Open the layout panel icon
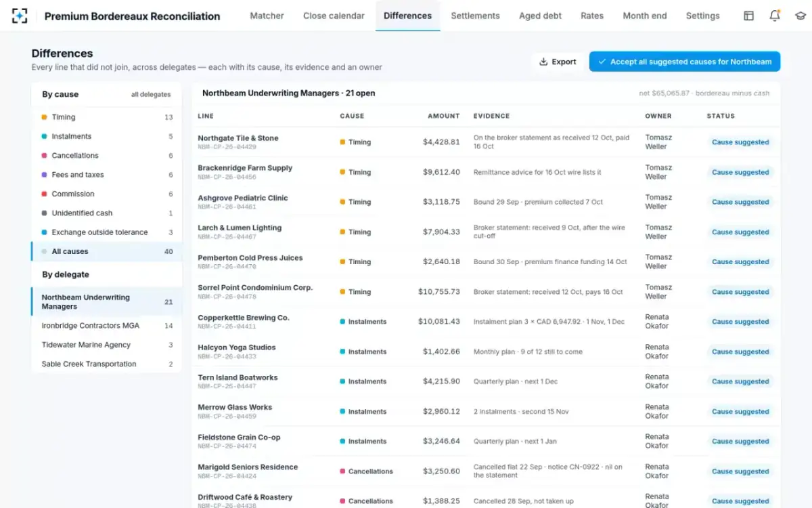 748,16
